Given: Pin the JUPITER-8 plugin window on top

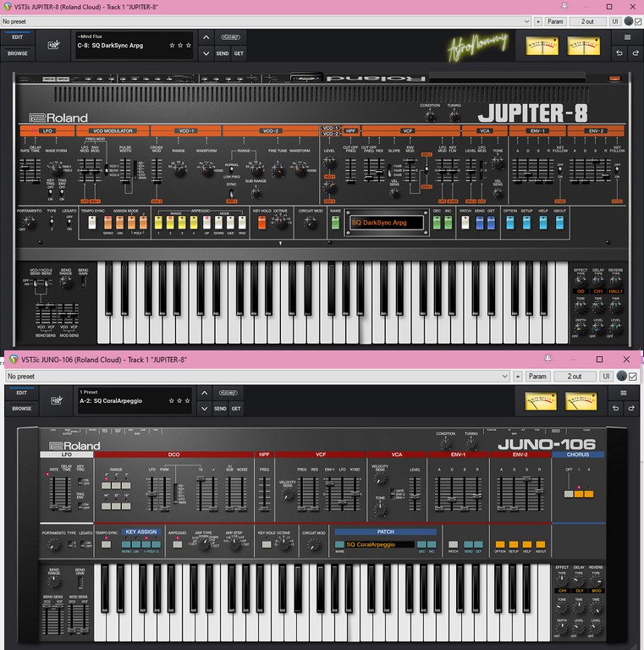Looking at the screenshot, I should (564, 6).
